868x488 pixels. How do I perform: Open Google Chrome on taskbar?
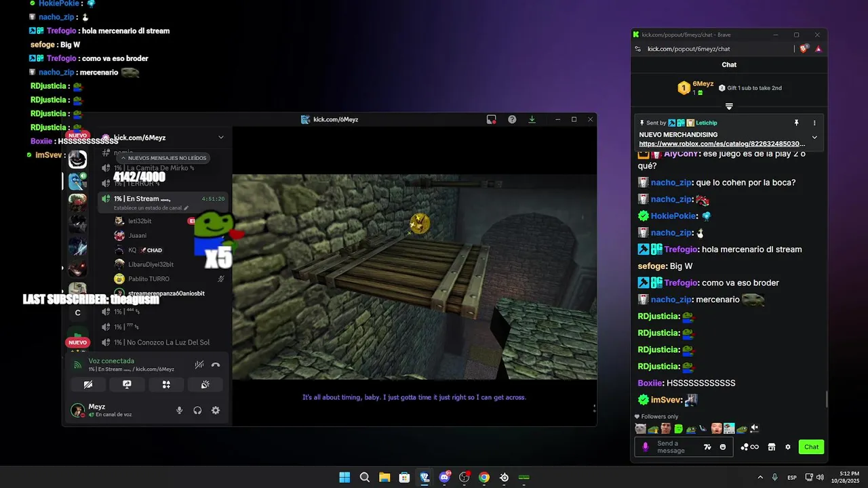pyautogui.click(x=484, y=477)
